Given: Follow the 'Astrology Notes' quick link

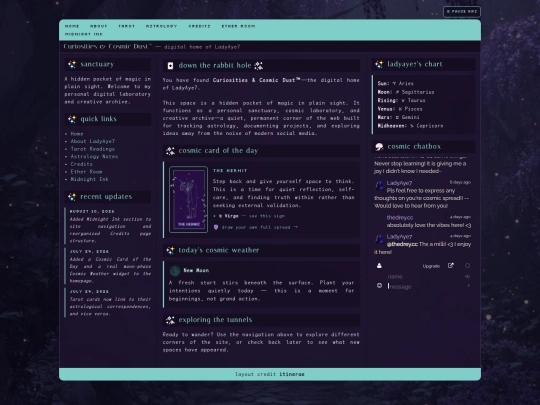Looking at the screenshot, I should (94, 156).
